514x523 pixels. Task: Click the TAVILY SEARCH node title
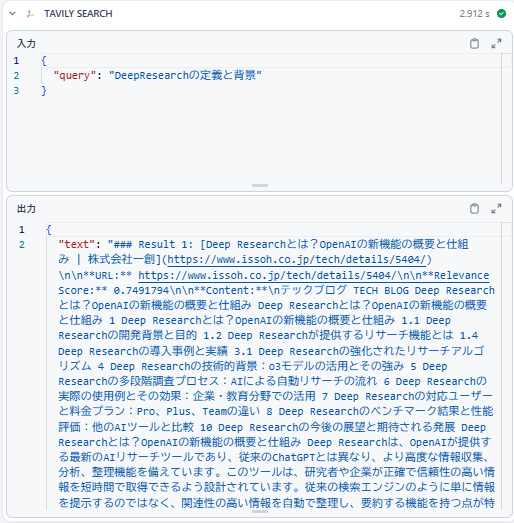coord(78,14)
